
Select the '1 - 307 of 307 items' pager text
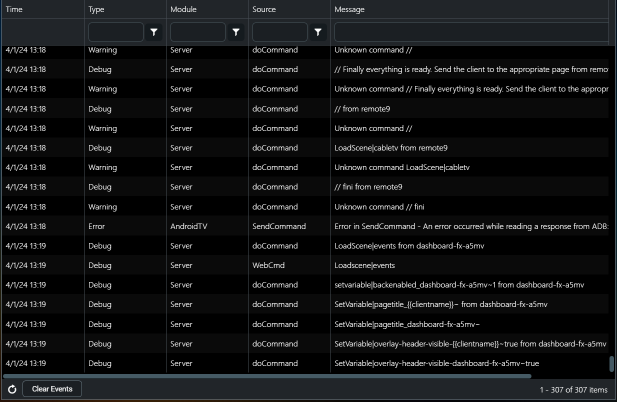click(x=573, y=390)
